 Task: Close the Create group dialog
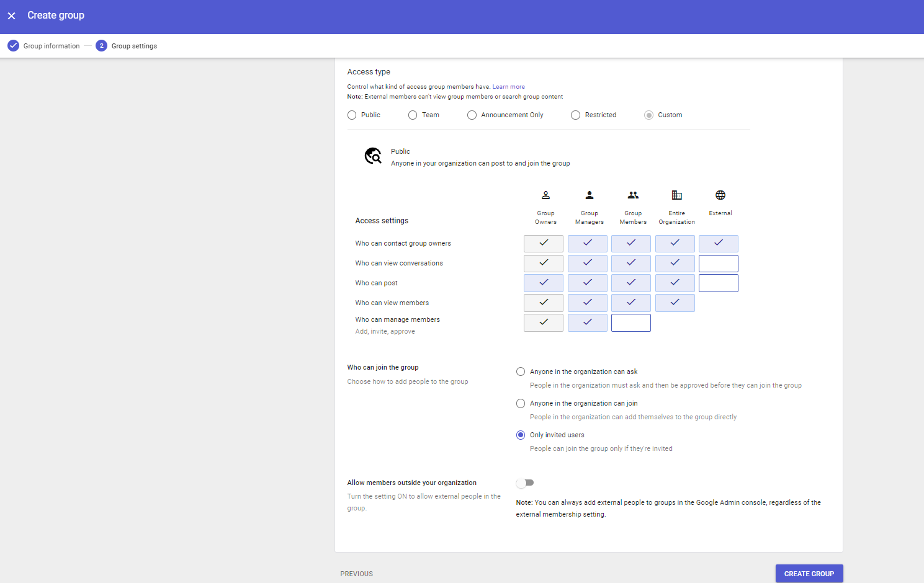pyautogui.click(x=11, y=15)
